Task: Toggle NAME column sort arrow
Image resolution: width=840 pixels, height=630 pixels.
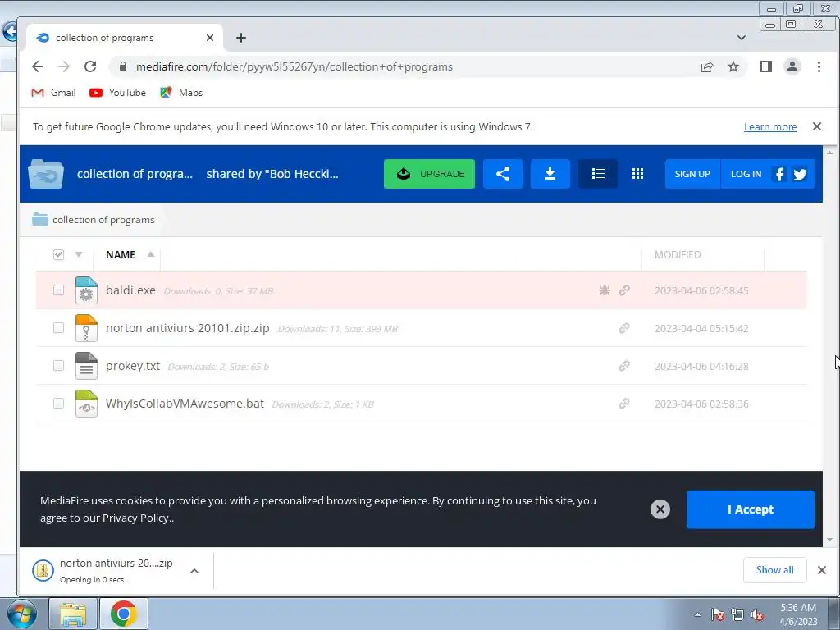Action: (x=151, y=254)
